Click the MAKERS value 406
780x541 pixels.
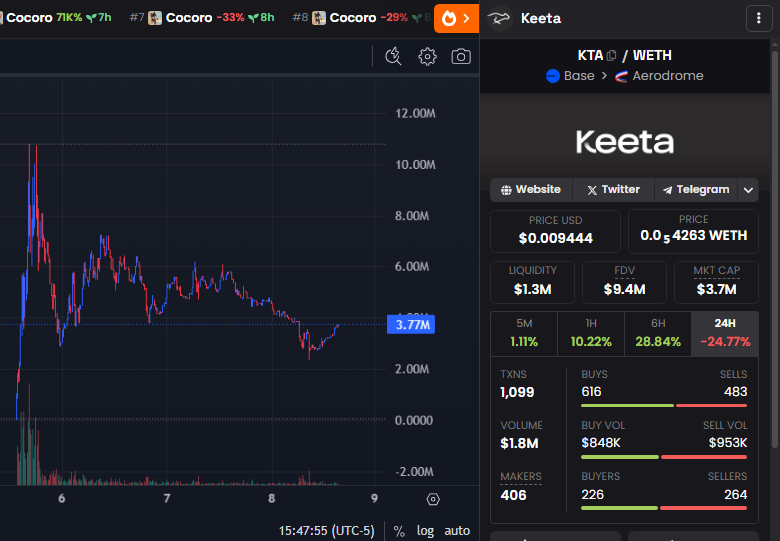(513, 495)
